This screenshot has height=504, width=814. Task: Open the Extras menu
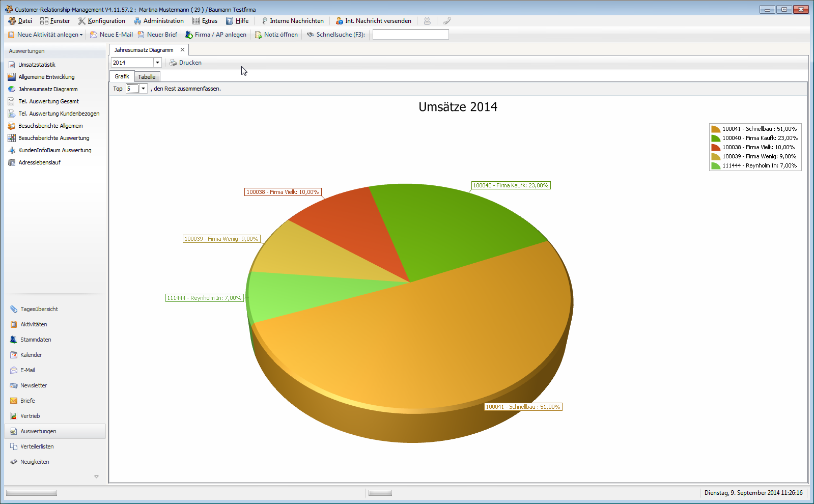205,21
